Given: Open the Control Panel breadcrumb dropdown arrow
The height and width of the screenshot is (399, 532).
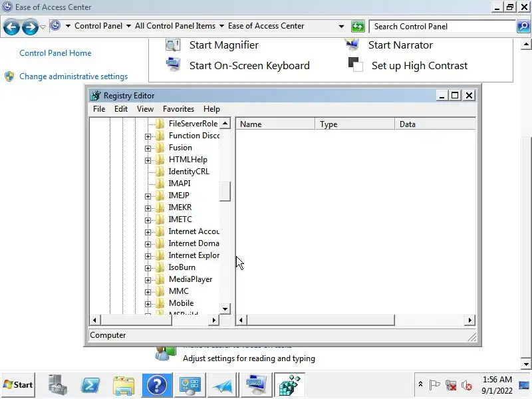Looking at the screenshot, I should click(x=128, y=26).
